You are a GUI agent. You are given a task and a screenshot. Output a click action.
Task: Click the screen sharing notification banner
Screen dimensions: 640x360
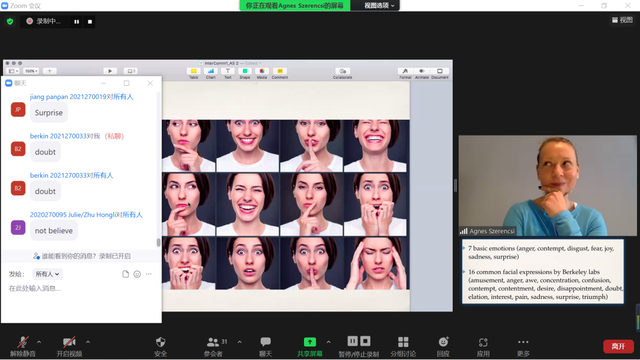294,5
